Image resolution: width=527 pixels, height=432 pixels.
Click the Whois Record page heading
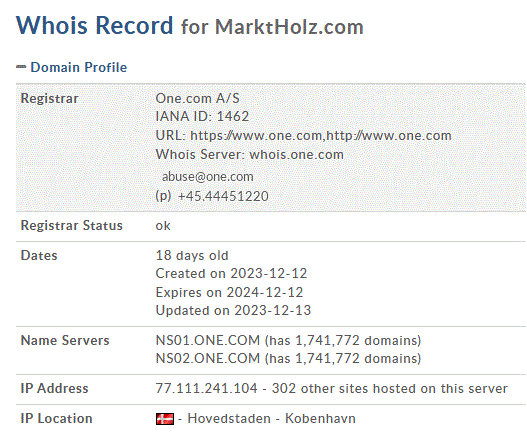point(94,26)
